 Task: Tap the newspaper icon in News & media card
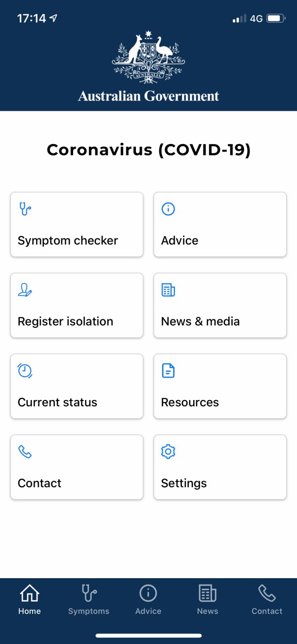[x=169, y=290]
